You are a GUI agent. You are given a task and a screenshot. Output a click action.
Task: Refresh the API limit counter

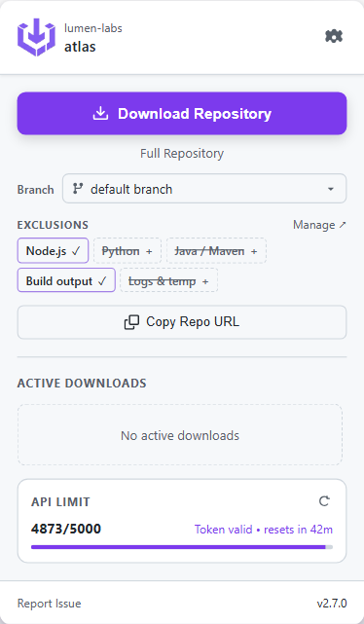pyautogui.click(x=324, y=501)
